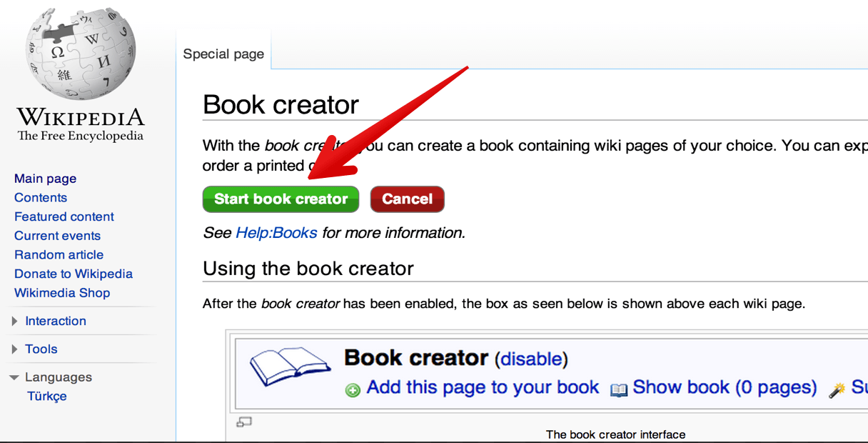The height and width of the screenshot is (443, 868).
Task: Switch to the Special page tab
Action: (223, 54)
